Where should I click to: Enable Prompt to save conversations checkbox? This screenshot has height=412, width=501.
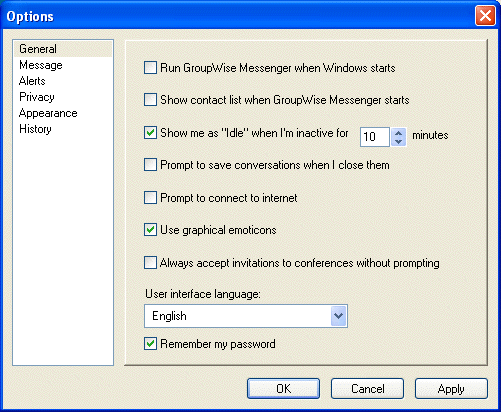point(150,165)
